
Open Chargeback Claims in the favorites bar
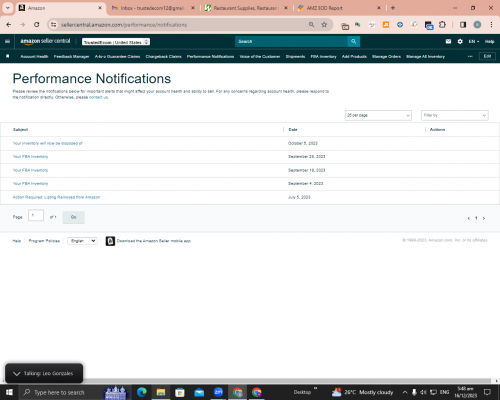pyautogui.click(x=163, y=57)
